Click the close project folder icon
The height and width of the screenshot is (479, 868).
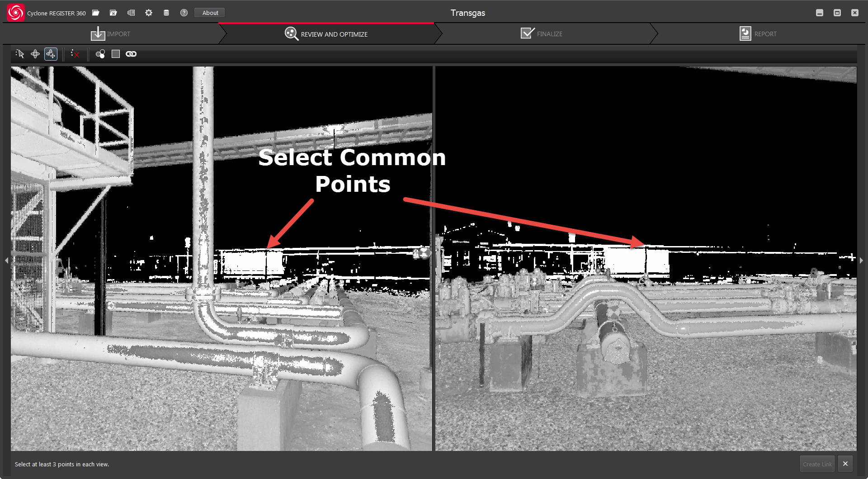tap(113, 13)
